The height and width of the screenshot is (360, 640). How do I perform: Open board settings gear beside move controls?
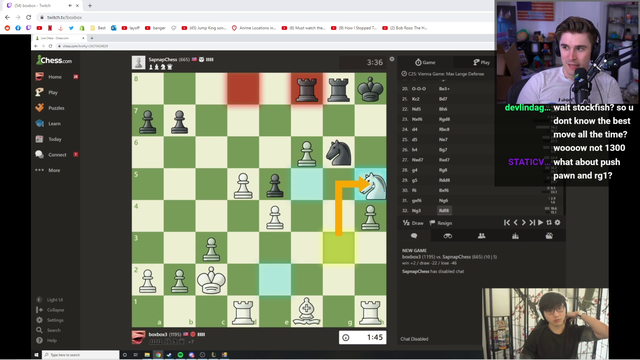(x=558, y=222)
